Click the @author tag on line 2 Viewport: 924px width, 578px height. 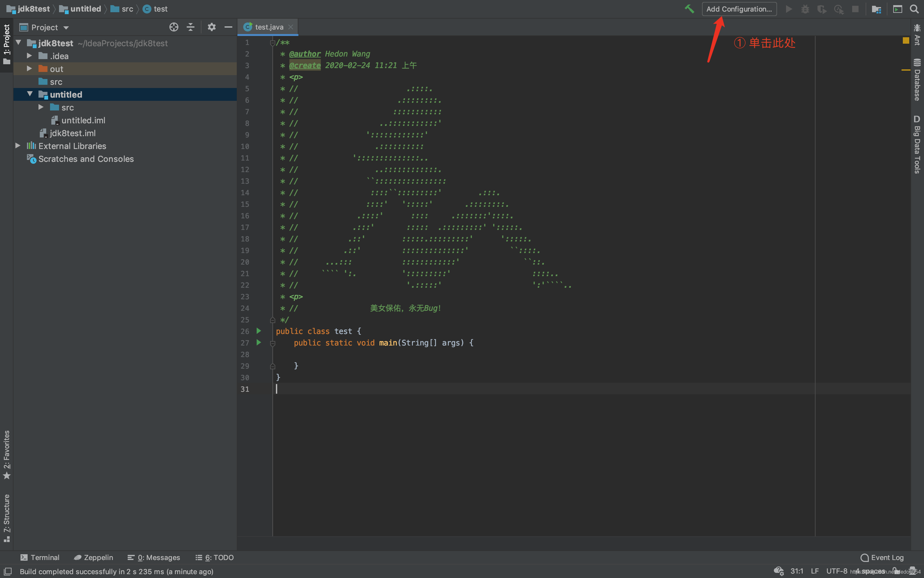click(x=305, y=54)
